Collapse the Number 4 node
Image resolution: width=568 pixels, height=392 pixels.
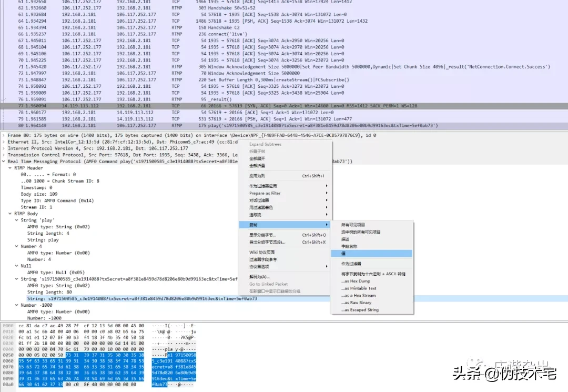(x=17, y=246)
